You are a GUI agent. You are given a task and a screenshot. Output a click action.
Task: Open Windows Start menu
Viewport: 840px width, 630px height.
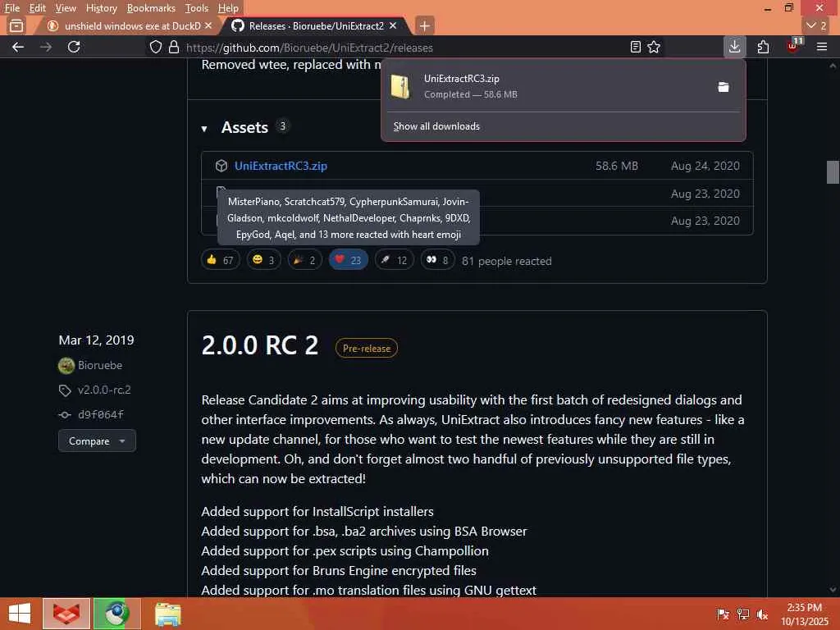[x=20, y=614]
